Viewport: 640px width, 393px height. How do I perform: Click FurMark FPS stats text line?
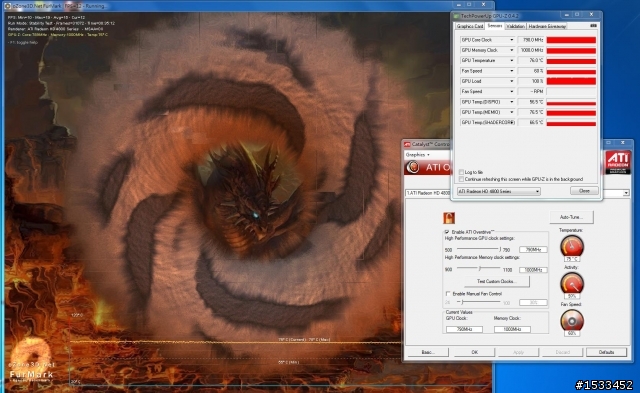(47, 18)
